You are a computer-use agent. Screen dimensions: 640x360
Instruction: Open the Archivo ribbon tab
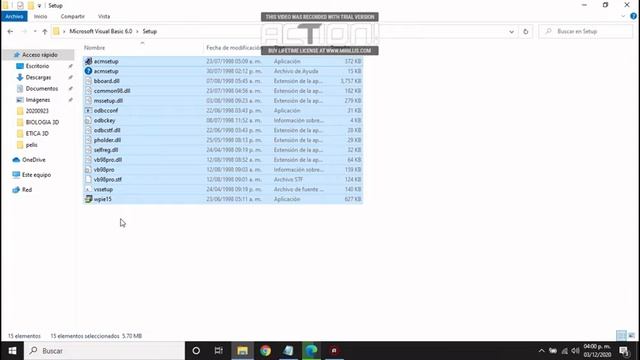click(x=14, y=16)
